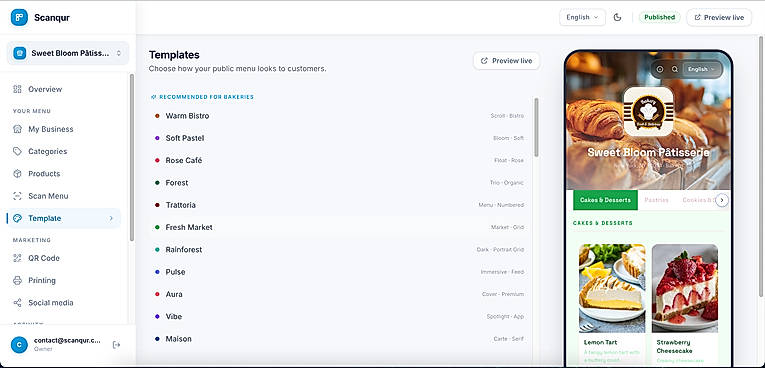
Task: Click the search icon in phone preview
Action: [x=675, y=69]
